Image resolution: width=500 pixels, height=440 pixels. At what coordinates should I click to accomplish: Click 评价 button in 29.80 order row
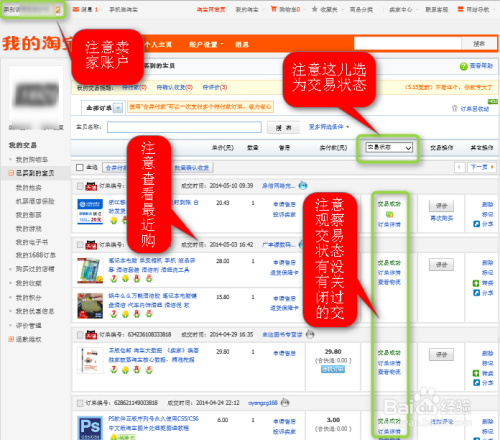pos(441,355)
